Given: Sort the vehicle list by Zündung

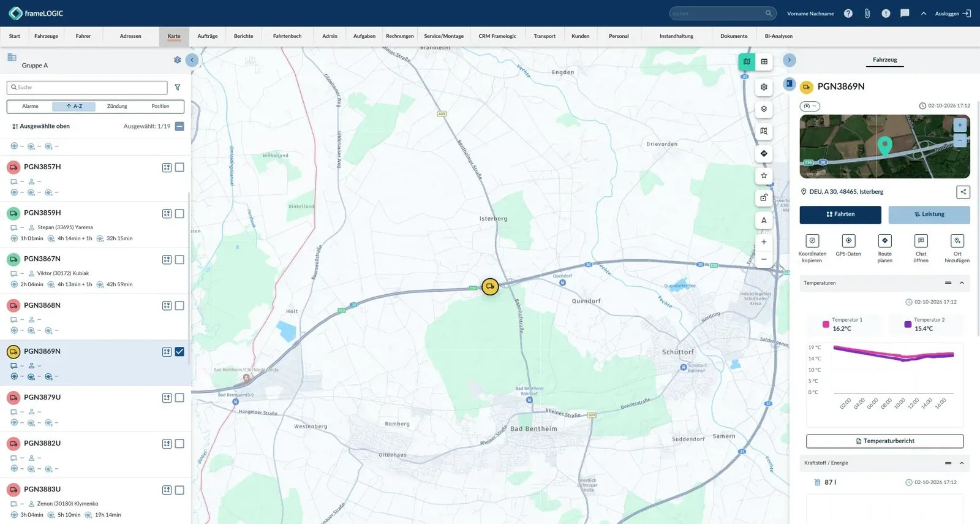Looking at the screenshot, I should 117,107.
